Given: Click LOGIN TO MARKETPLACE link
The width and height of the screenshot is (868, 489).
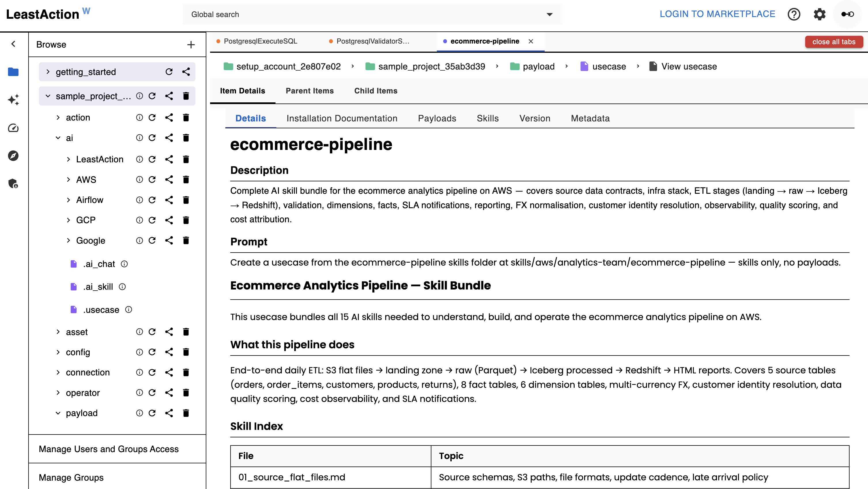Looking at the screenshot, I should [717, 14].
